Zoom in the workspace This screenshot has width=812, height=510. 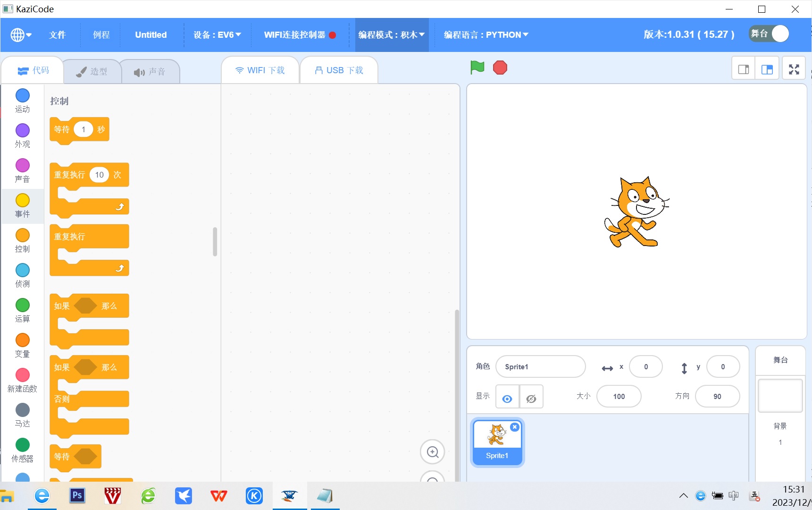(x=433, y=452)
